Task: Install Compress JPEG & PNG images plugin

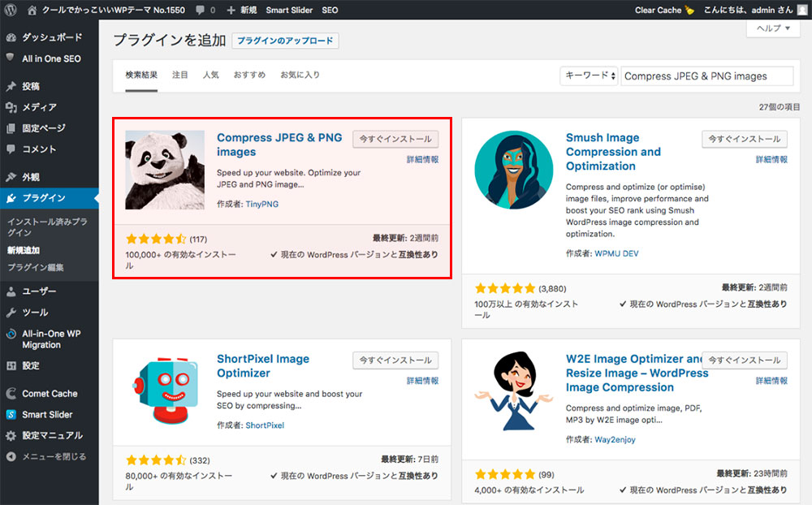Action: point(395,139)
